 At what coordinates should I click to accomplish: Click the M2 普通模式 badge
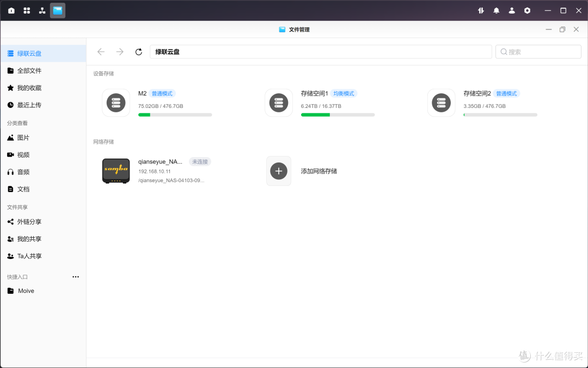[x=162, y=94]
